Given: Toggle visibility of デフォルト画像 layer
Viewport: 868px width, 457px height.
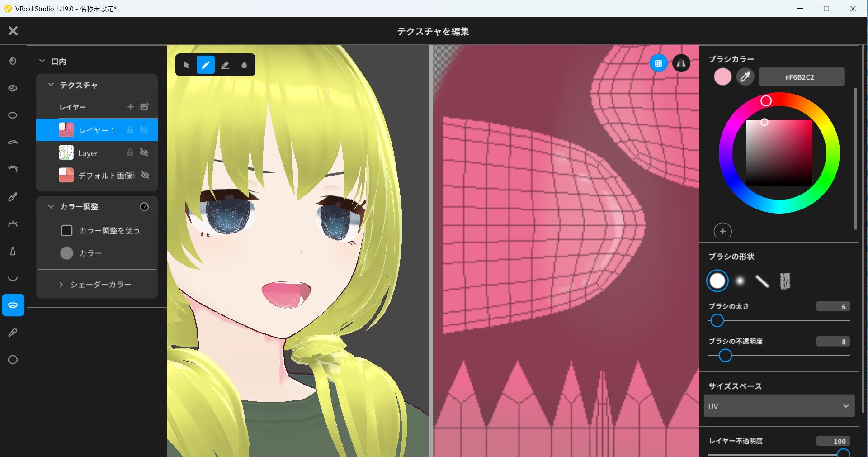Looking at the screenshot, I should point(145,175).
